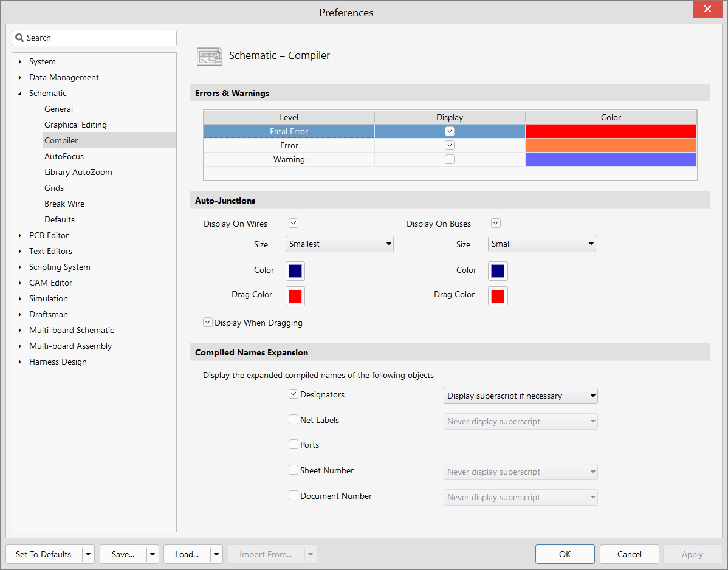This screenshot has width=728, height=570.
Task: Expand the Multi-board Assembly node
Action: tap(20, 346)
